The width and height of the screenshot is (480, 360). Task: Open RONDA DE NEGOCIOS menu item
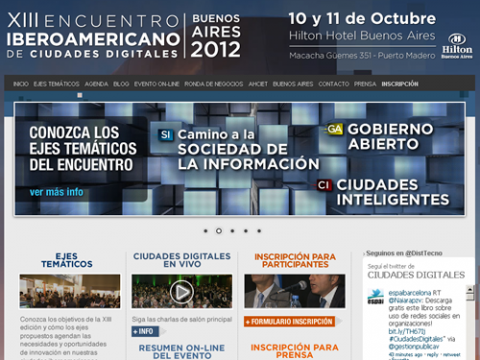point(214,84)
